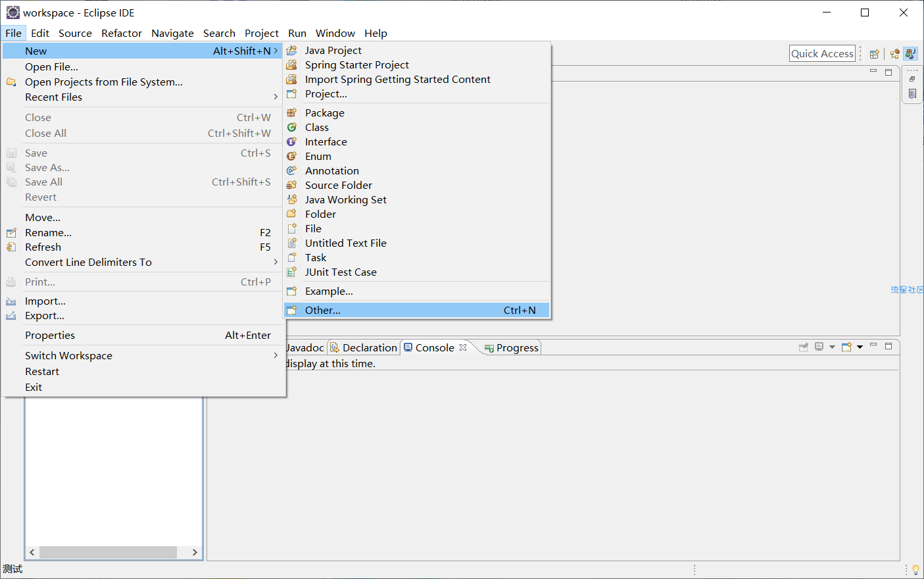Select Move... in File menu
Image resolution: width=924 pixels, height=579 pixels.
click(143, 217)
